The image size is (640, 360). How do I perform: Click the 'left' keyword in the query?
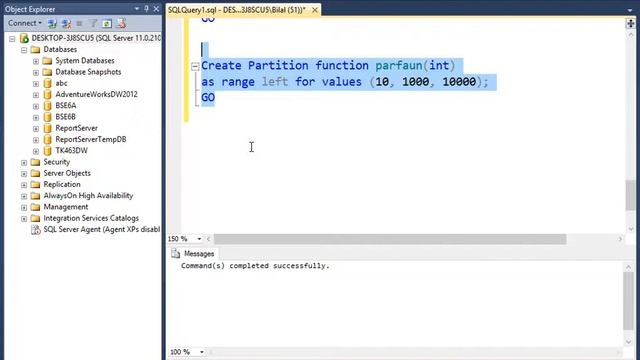pos(275,82)
